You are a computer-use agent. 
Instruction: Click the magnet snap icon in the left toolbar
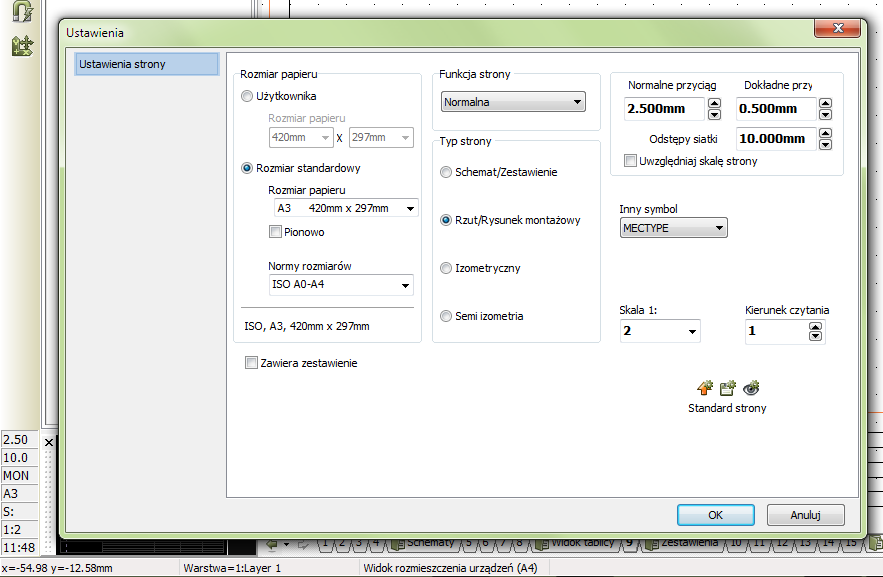click(x=23, y=11)
